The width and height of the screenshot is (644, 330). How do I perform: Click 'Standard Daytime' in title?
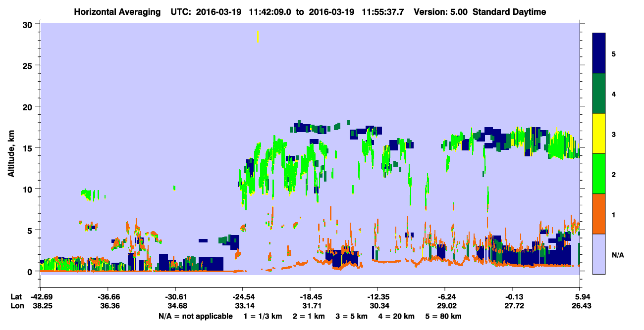(x=509, y=12)
